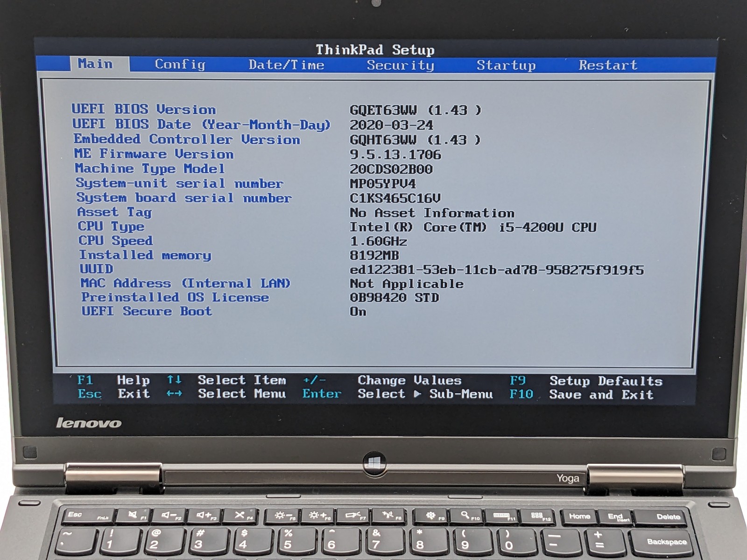This screenshot has height=560, width=747.
Task: Click the up/down arrows Select Item hint
Action: pyautogui.click(x=226, y=380)
